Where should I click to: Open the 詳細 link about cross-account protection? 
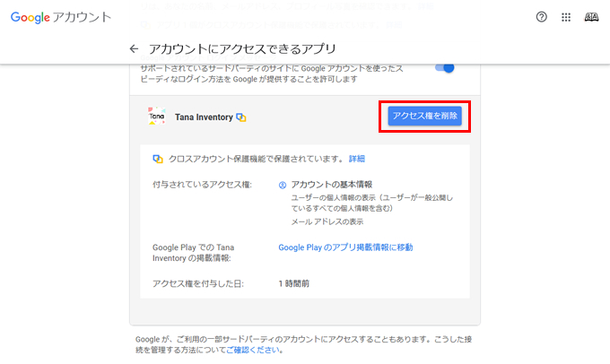pyautogui.click(x=357, y=159)
